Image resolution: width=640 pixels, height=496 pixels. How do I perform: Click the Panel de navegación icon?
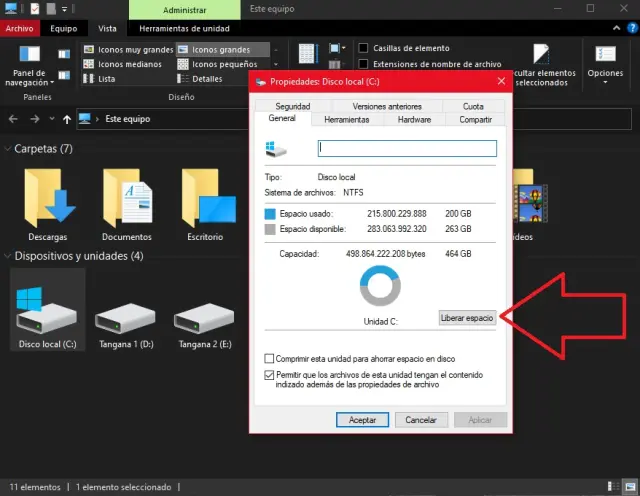[x=31, y=53]
